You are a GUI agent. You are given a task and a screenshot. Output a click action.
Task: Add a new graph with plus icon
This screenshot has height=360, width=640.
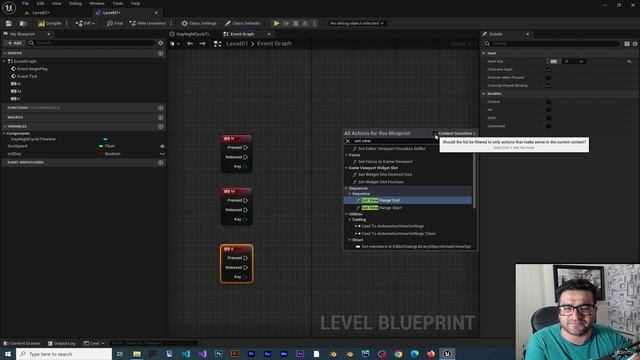pos(160,53)
